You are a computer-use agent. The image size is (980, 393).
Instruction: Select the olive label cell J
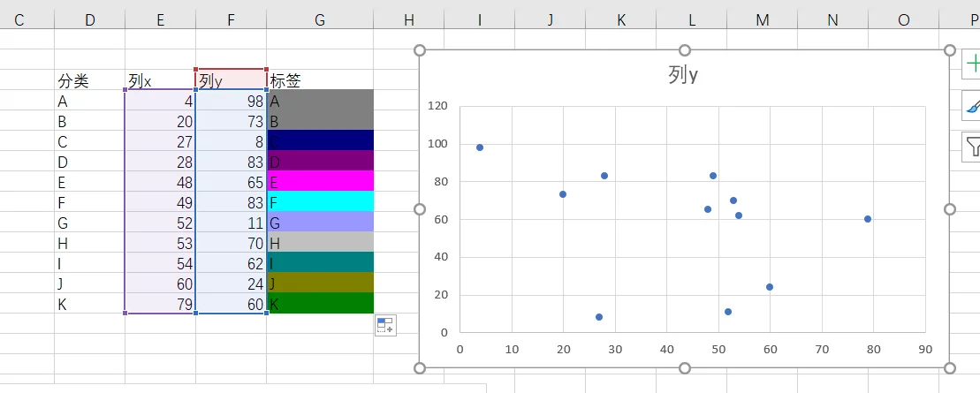coord(320,283)
